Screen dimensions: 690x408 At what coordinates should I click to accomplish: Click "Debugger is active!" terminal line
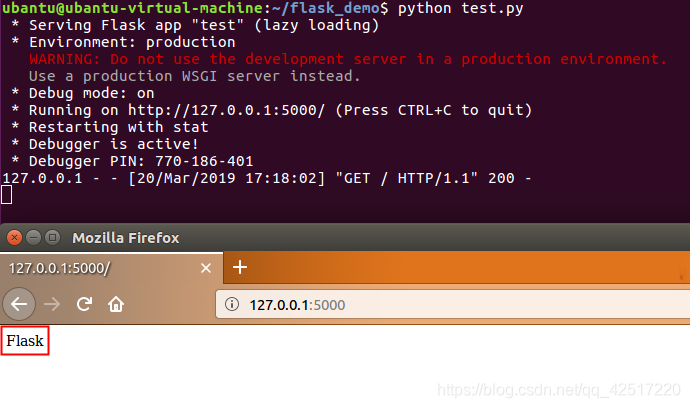[x=114, y=144]
